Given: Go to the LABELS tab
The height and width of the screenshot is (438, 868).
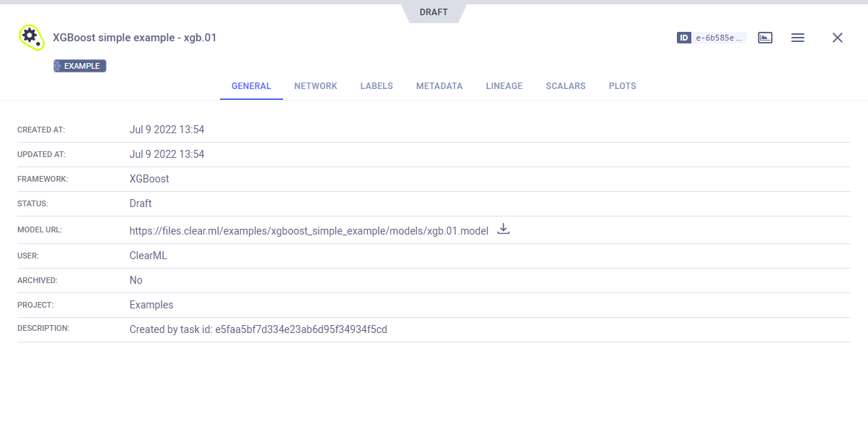Looking at the screenshot, I should pos(376,86).
